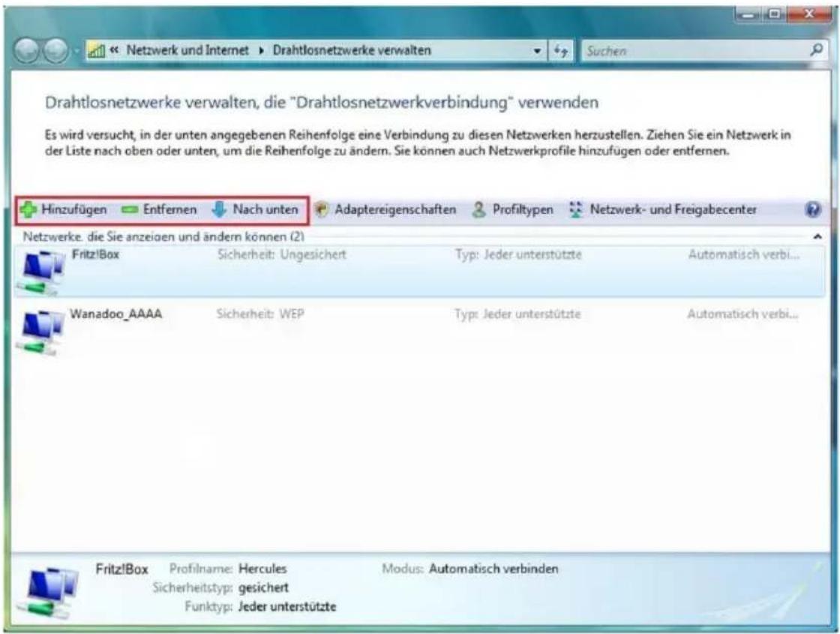The height and width of the screenshot is (634, 840).
Task: Click the green plus Hinzufügen icon
Action: click(28, 209)
